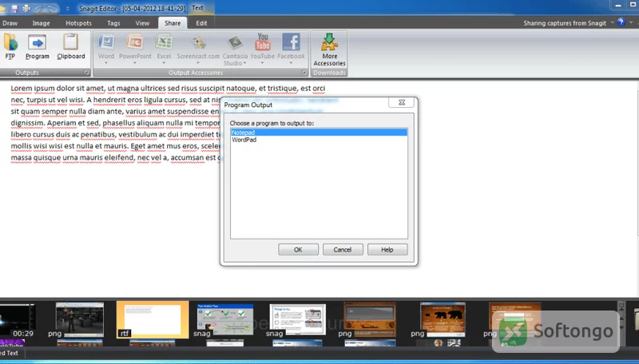639x364 pixels.
Task: Expand the Excel dropdown arrow
Action: [164, 63]
